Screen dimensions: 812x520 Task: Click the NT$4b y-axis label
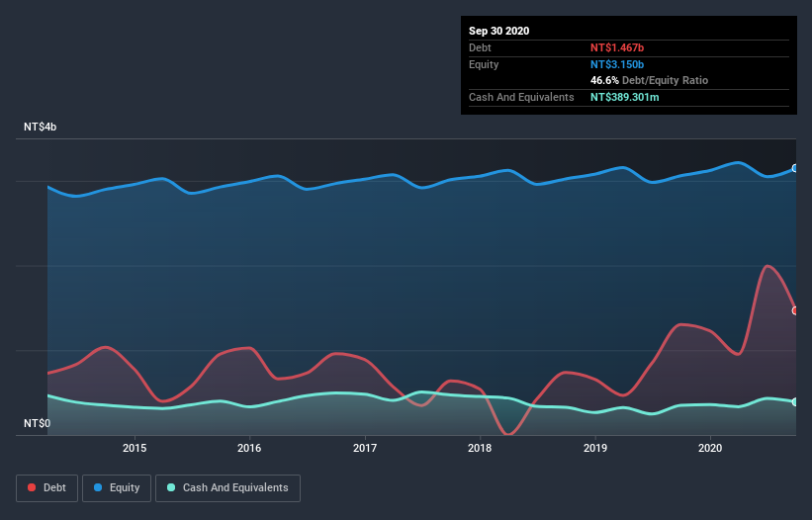click(x=40, y=127)
